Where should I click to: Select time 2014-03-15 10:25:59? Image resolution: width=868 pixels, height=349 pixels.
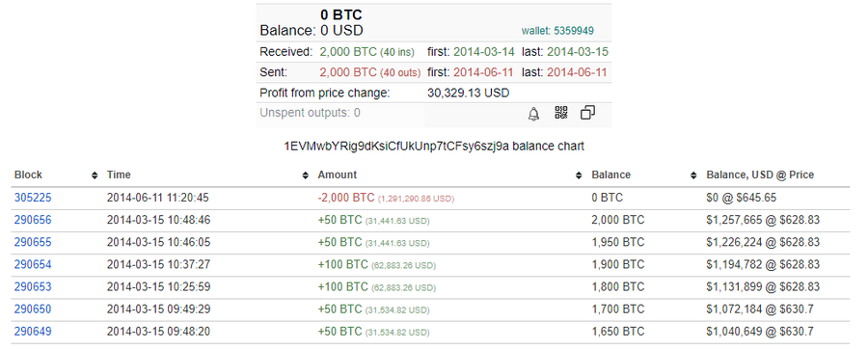click(158, 287)
